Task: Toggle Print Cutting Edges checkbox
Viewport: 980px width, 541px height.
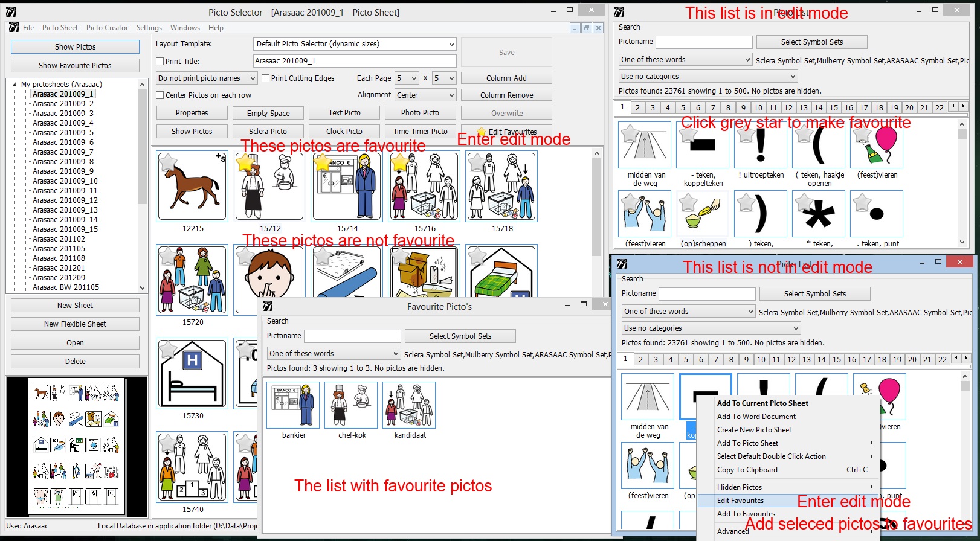Action: pos(266,78)
